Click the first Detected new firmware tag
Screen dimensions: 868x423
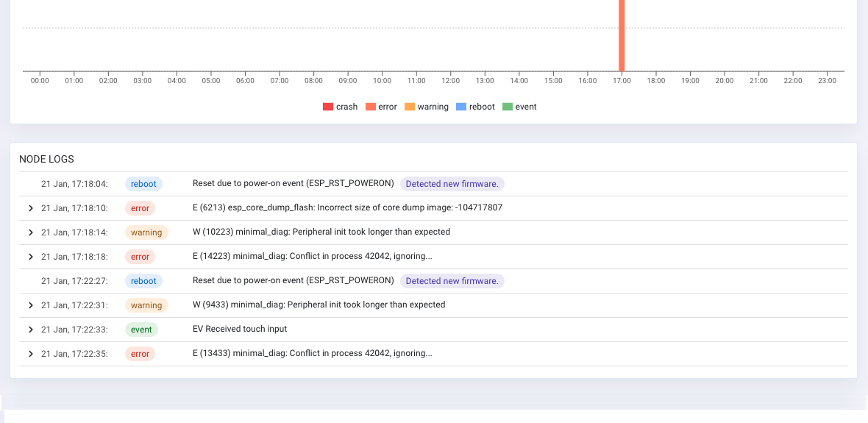point(452,184)
